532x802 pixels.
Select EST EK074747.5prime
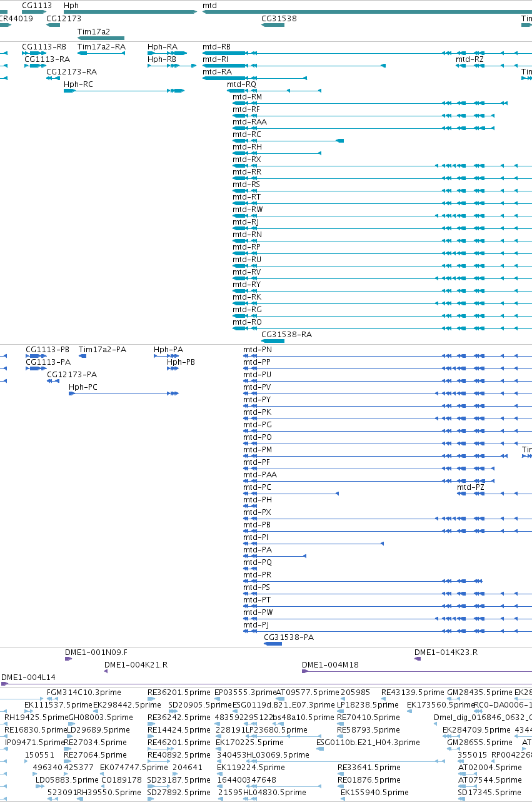pos(134,768)
